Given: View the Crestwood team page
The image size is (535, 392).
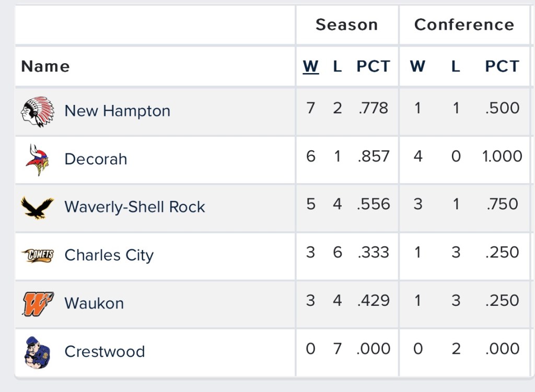Looking at the screenshot, I should 104,352.
